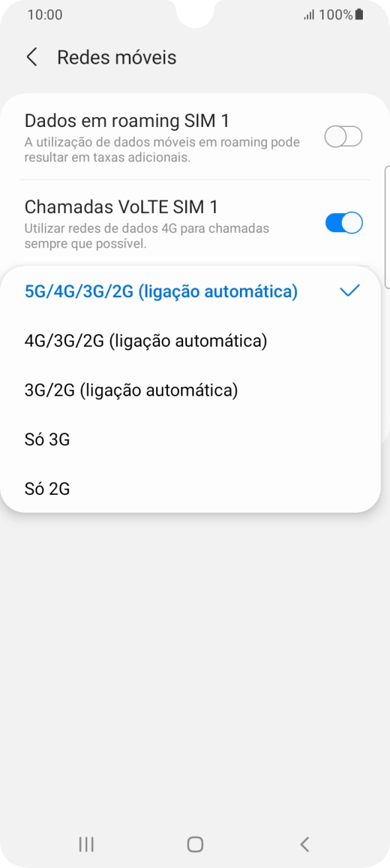390x868 pixels.
Task: Confirm the 5G/4G/3G/2G option
Action: tap(161, 290)
